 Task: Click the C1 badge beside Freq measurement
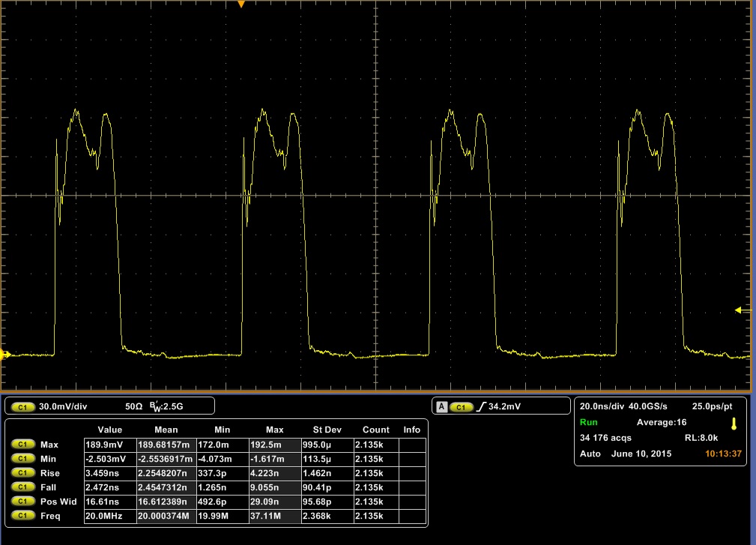22,516
